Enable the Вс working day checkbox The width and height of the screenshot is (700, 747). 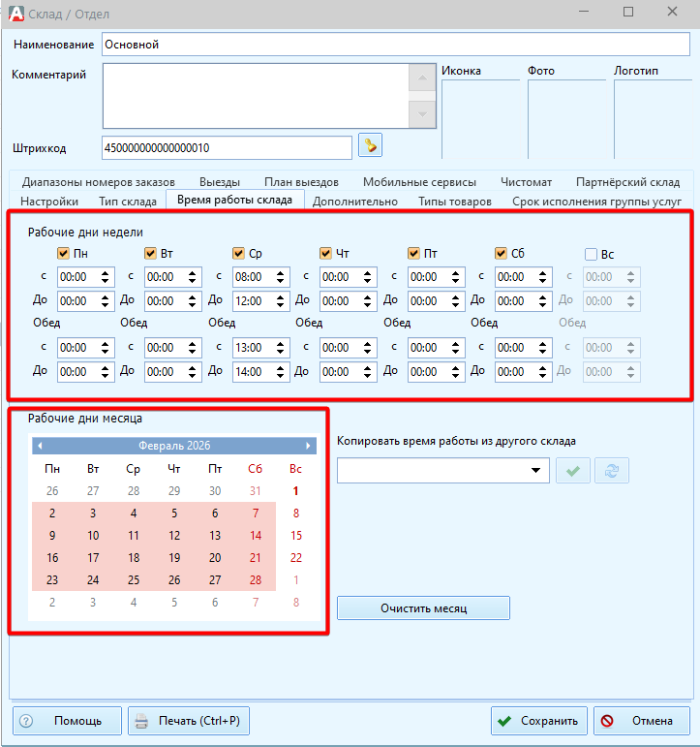pos(591,254)
